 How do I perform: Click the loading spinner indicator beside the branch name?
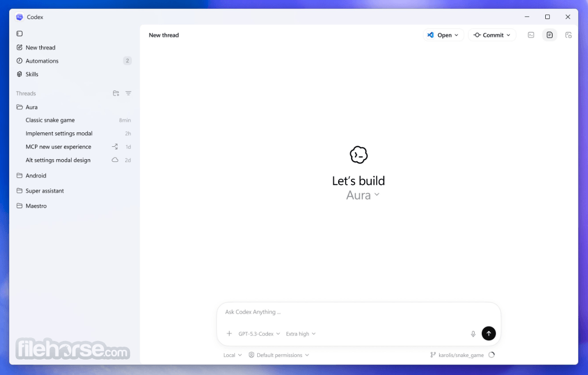pos(492,355)
